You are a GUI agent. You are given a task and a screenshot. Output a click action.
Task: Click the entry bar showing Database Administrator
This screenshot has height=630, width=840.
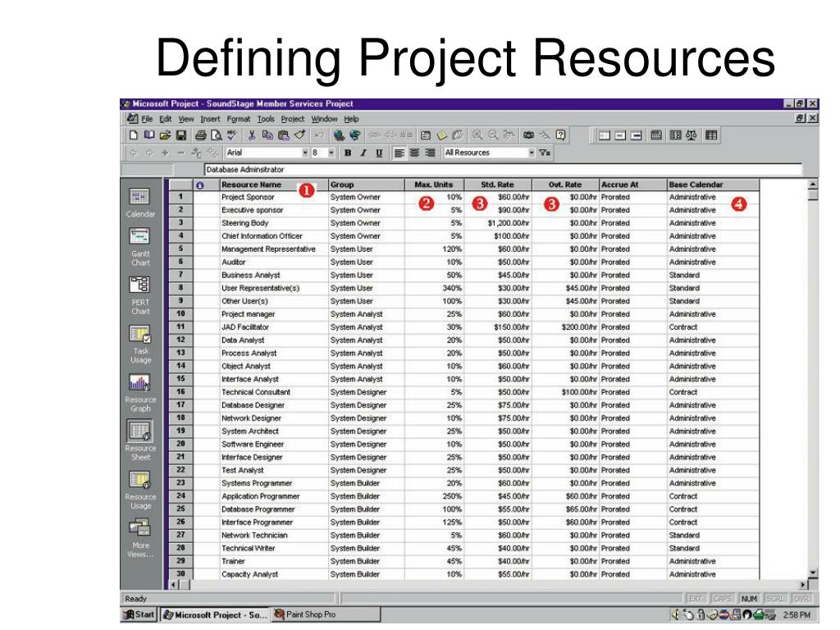pyautogui.click(x=503, y=170)
